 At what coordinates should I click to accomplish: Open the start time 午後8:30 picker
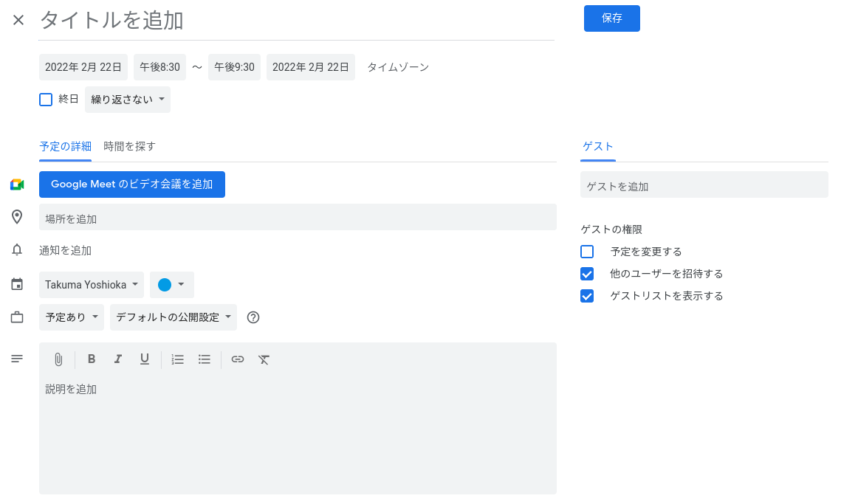tap(159, 67)
